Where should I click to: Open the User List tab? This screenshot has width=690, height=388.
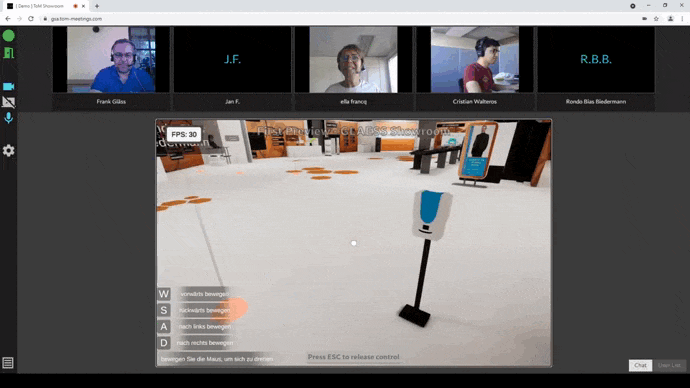pos(669,365)
